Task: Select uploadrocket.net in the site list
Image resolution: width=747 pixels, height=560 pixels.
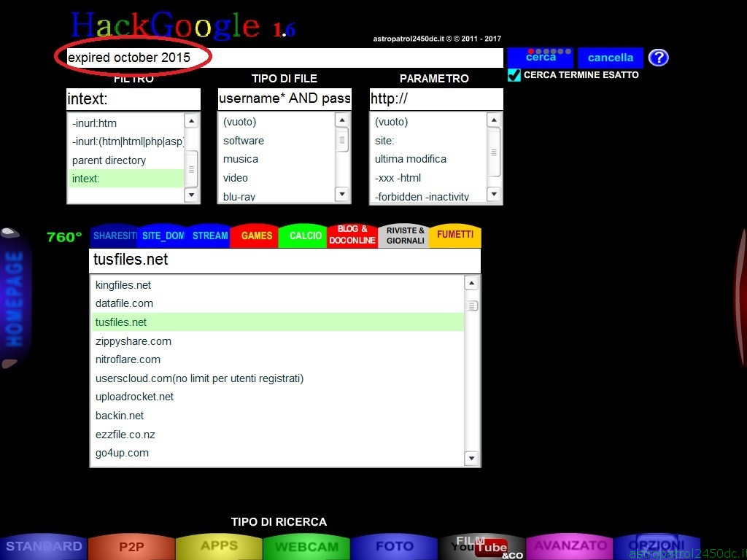Action: (278, 397)
